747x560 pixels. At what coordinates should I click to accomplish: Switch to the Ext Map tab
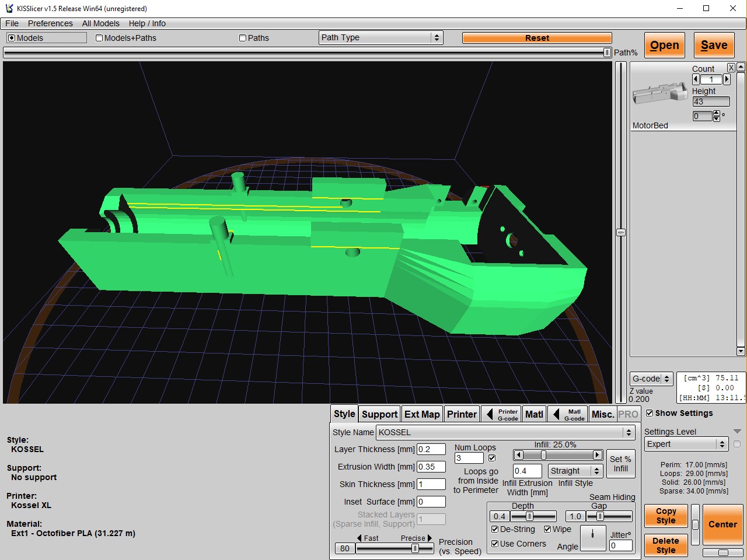[422, 414]
